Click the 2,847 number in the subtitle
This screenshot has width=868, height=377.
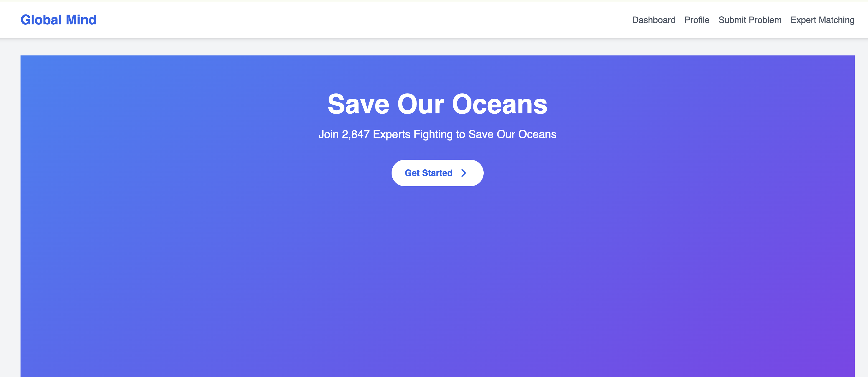[356, 134]
